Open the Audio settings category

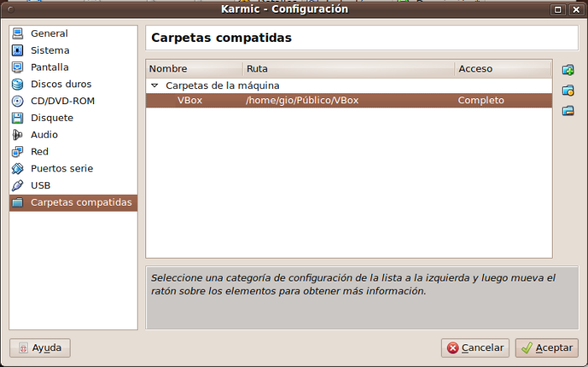point(44,134)
